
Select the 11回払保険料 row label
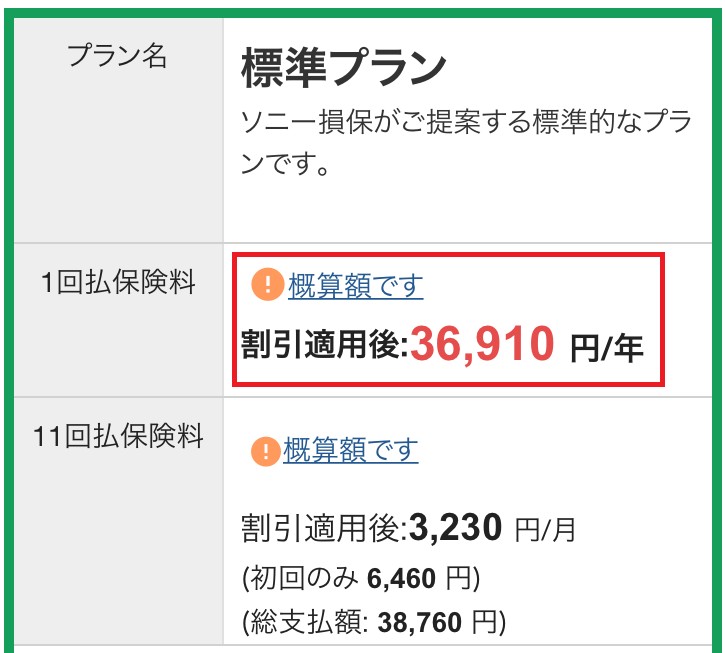tap(118, 437)
